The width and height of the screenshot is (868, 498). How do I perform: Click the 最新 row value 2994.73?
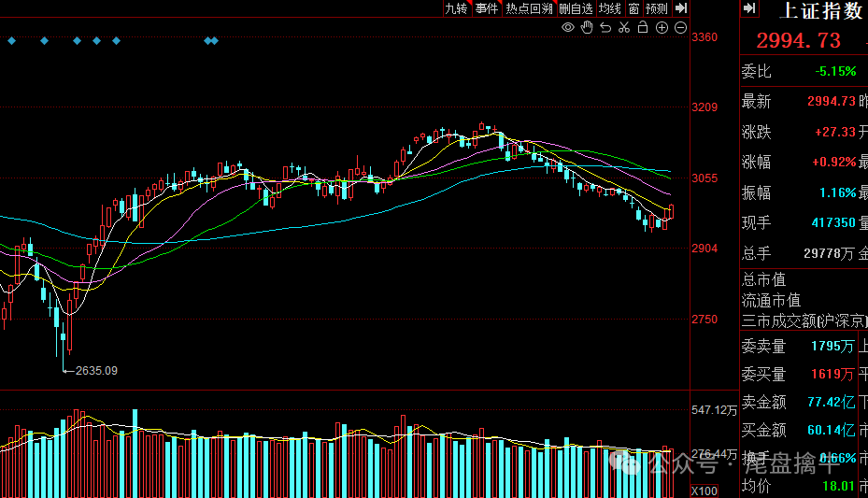pyautogui.click(x=832, y=101)
